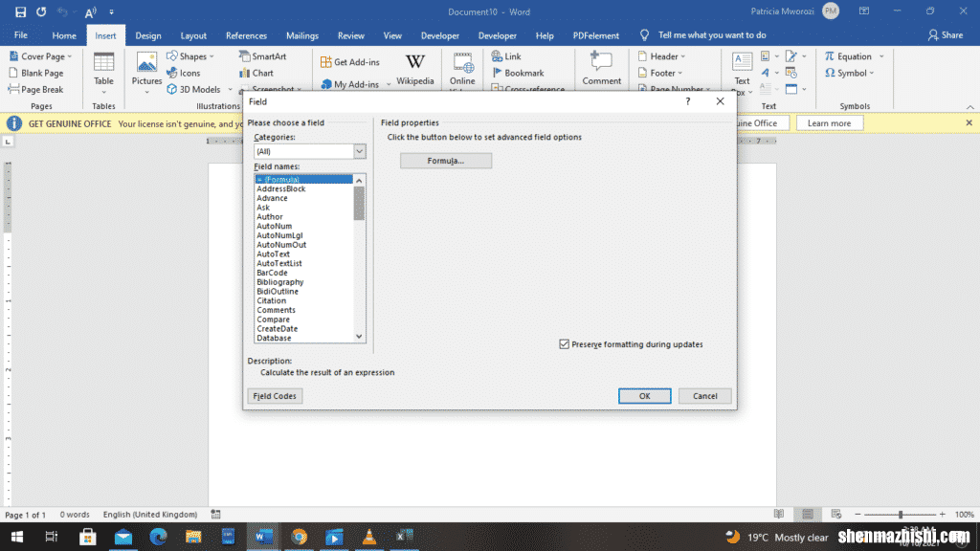Switch to Web Layout view in status bar
Screen dimensions: 980x551
836,514
